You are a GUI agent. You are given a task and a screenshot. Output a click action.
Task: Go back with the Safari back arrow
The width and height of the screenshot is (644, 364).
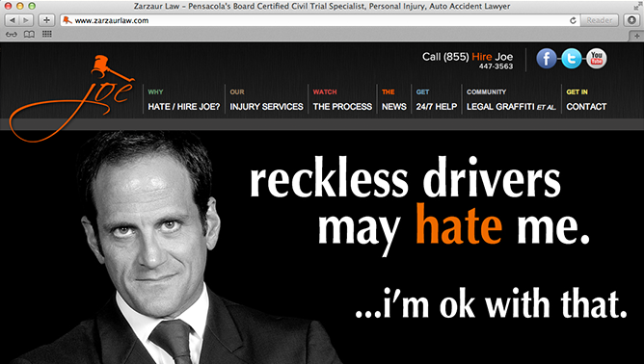(x=12, y=20)
